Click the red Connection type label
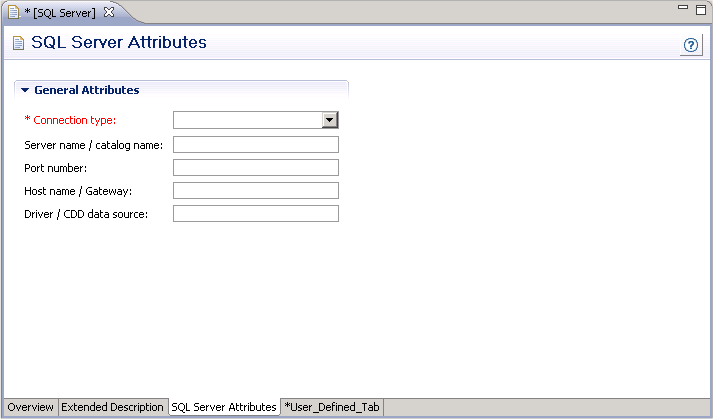713x419 pixels. pyautogui.click(x=70, y=120)
